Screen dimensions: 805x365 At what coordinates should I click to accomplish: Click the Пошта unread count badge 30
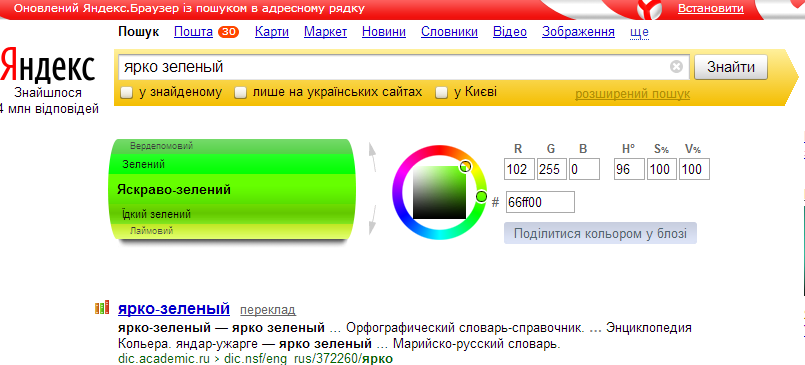tap(228, 32)
